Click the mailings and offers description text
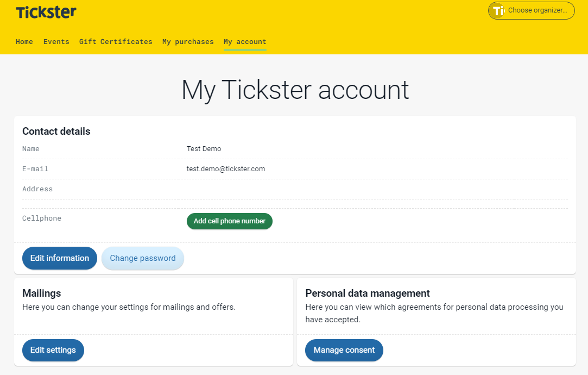588x375 pixels. coord(129,307)
